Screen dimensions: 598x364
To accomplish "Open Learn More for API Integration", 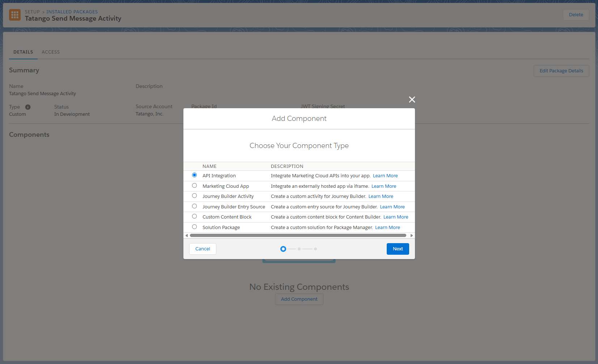I will (x=385, y=176).
